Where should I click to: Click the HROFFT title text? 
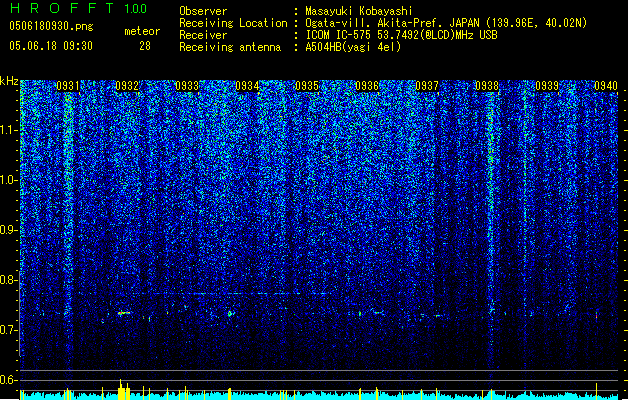(62, 8)
